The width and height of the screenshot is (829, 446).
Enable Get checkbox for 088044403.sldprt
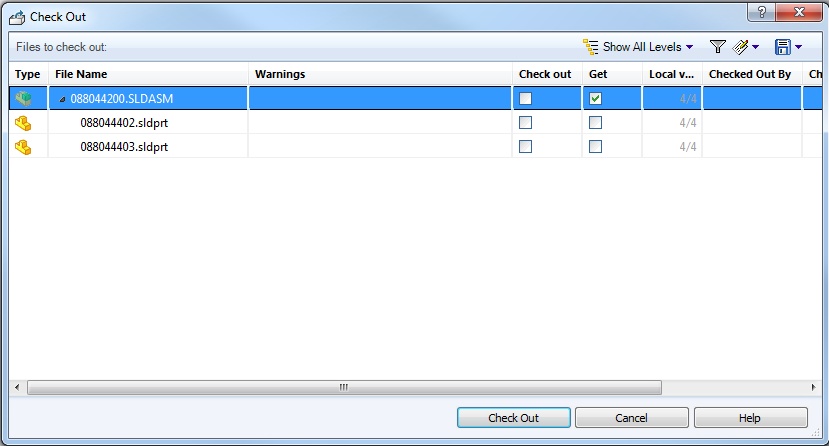[595, 146]
